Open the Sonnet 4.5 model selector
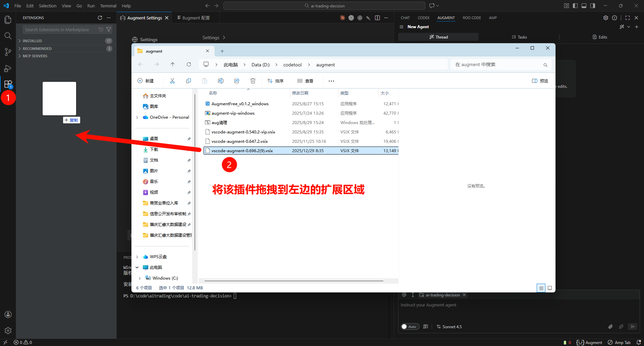The width and height of the screenshot is (644, 346). (449, 327)
